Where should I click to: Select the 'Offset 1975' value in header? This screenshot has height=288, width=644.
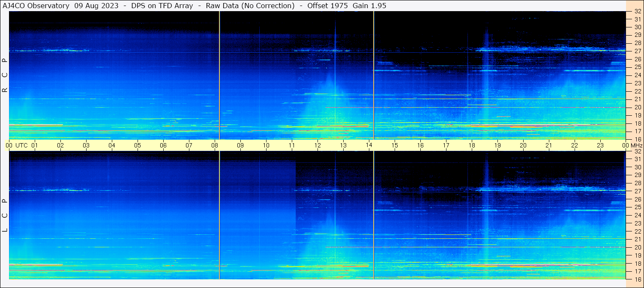(x=328, y=6)
